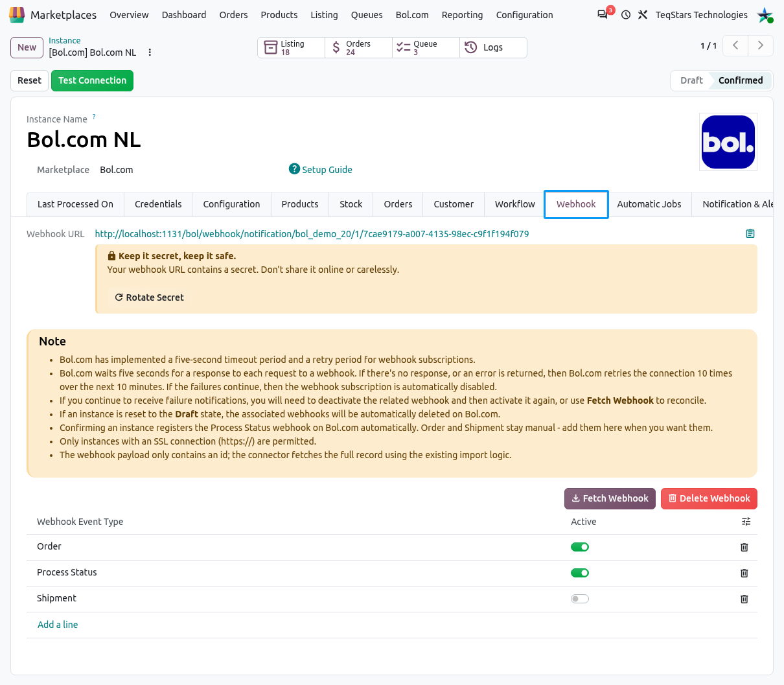Image resolution: width=784 pixels, height=685 pixels.
Task: Select the Confirmed status stage
Action: tap(741, 80)
